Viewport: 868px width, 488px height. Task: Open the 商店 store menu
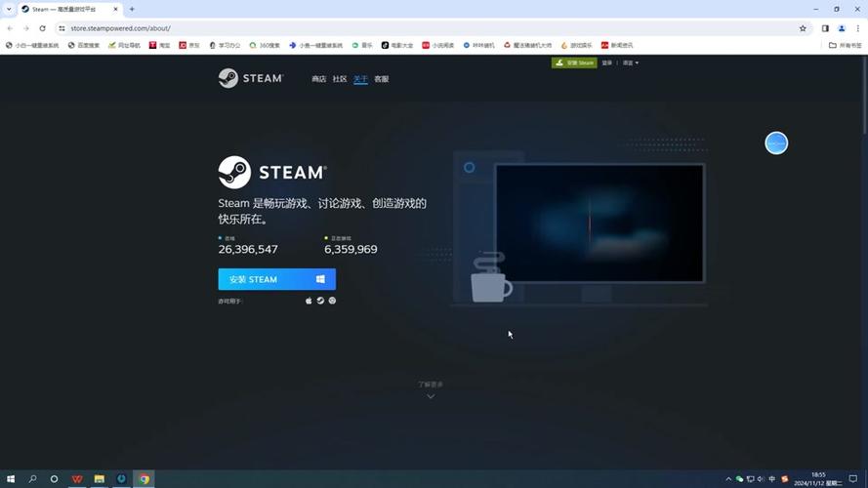point(319,79)
